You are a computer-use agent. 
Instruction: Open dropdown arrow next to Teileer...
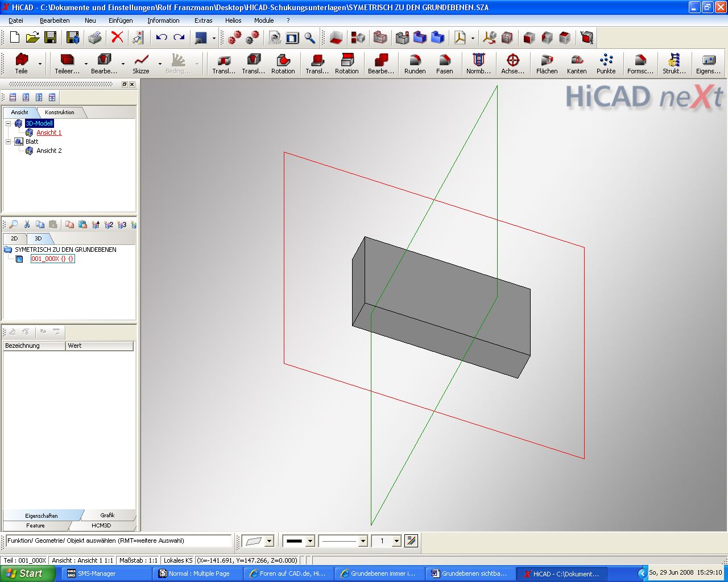pyautogui.click(x=86, y=64)
